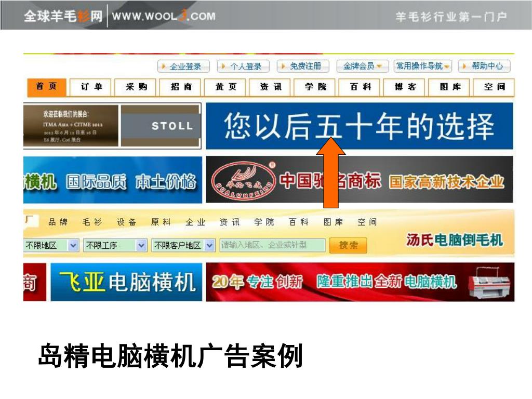Switch to the 招商 tab
This screenshot has height=399, width=532.
tap(180, 87)
